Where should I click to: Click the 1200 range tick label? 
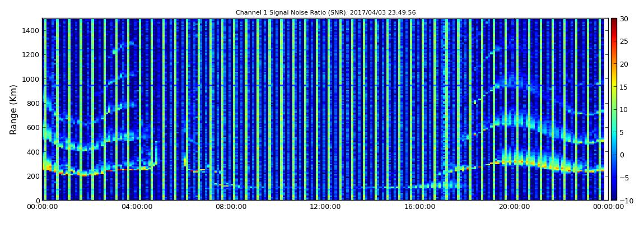(x=31, y=55)
